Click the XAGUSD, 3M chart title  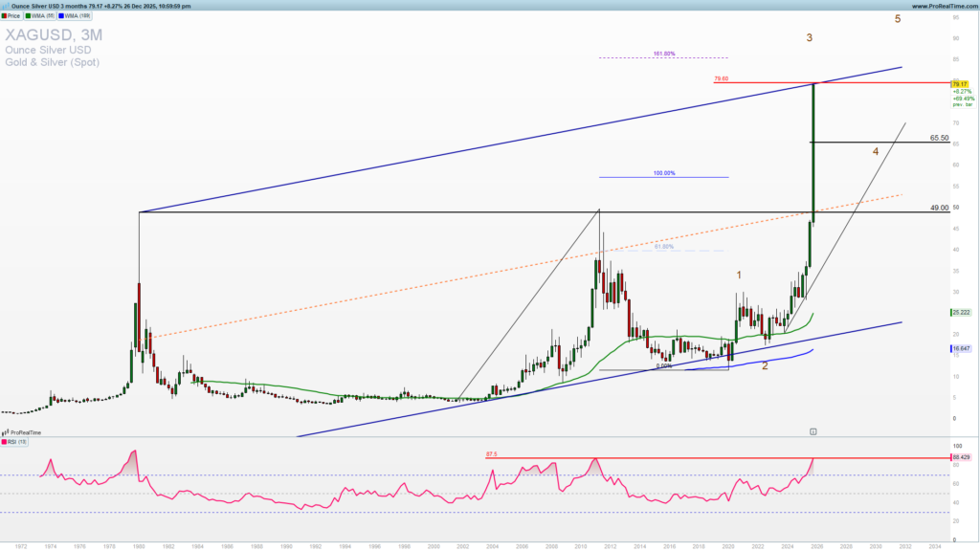click(x=53, y=35)
